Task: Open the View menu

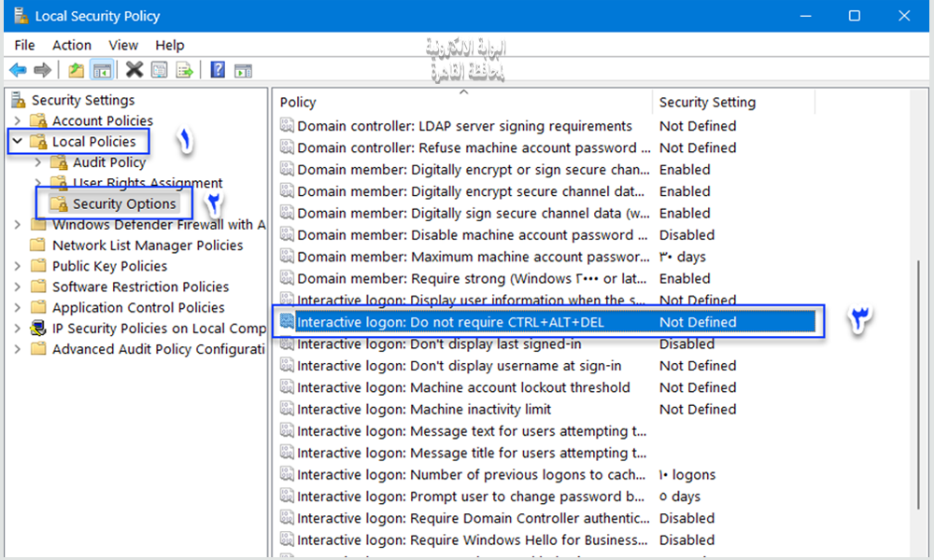Action: tap(122, 45)
